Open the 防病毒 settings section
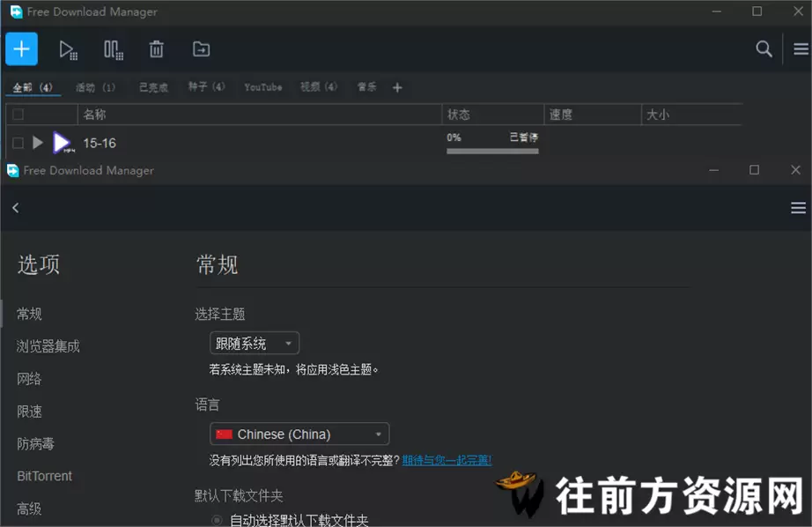Screen dimensions: 812x527 tap(35, 443)
